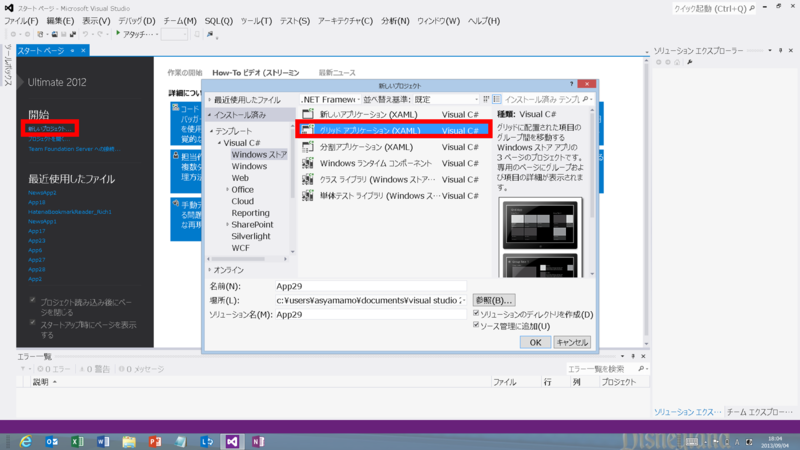The image size is (800, 450).
Task: Open recent project NewsApp2
Action: [x=42, y=193]
